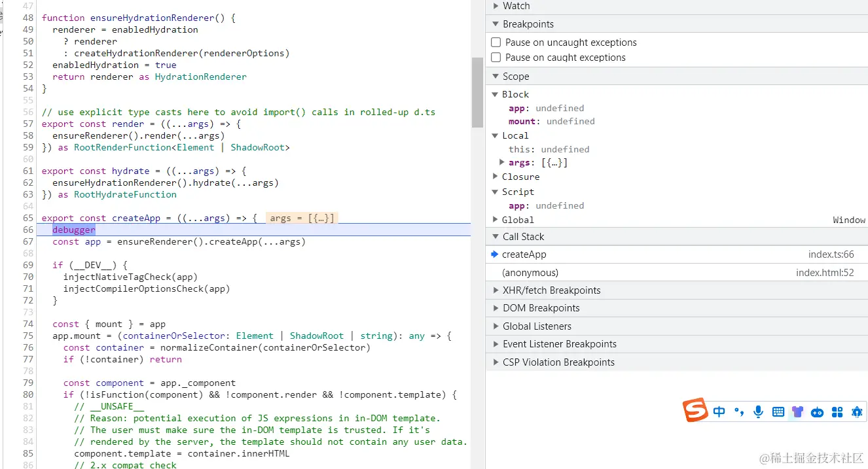Collapse the Local scope group
The height and width of the screenshot is (469, 868).
(x=496, y=136)
